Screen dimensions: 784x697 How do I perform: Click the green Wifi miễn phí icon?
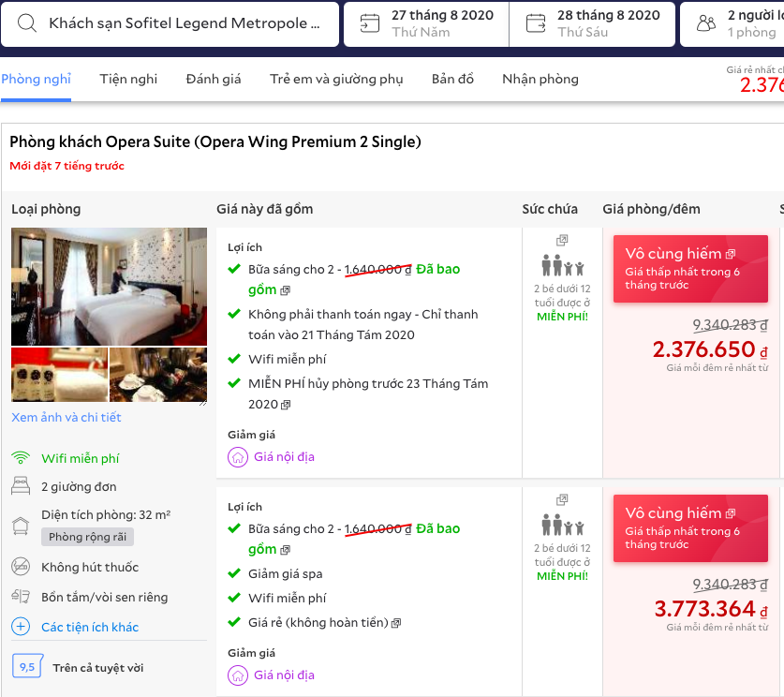coord(21,458)
